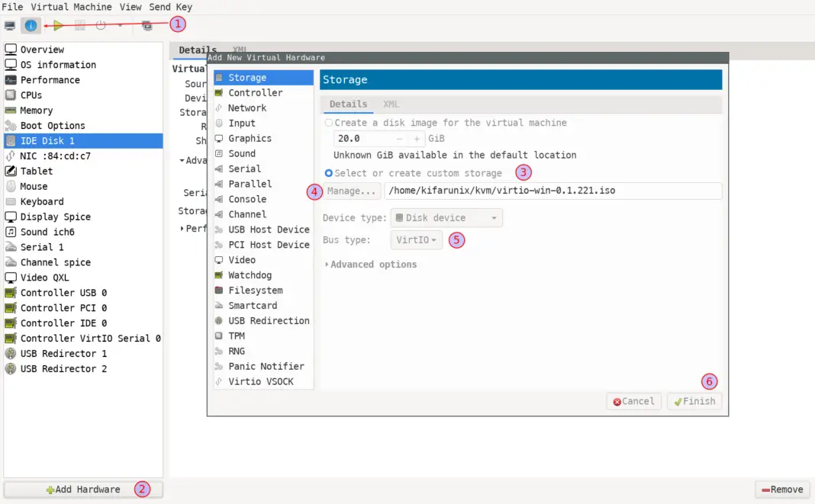Select the Create a disk image radio button

click(x=328, y=123)
